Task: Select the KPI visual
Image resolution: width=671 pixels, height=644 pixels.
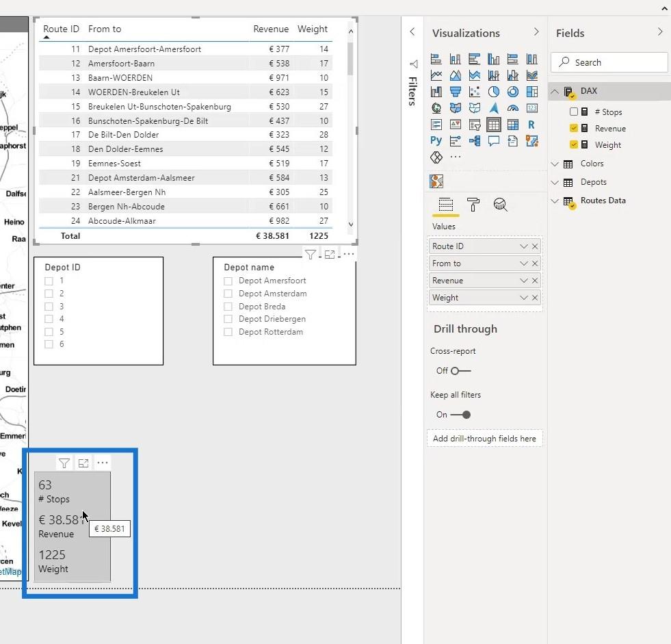Action: click(456, 125)
